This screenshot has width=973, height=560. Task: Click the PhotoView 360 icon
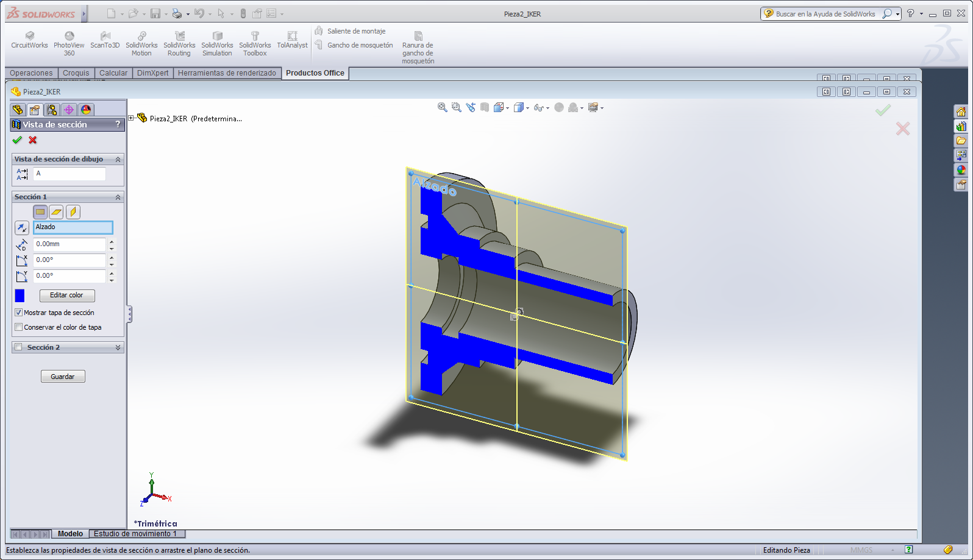69,37
